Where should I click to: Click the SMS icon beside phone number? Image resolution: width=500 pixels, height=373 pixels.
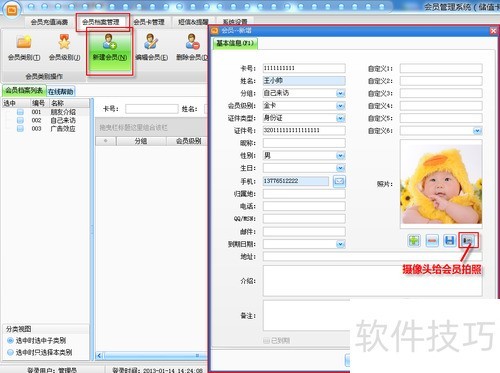coord(339,181)
